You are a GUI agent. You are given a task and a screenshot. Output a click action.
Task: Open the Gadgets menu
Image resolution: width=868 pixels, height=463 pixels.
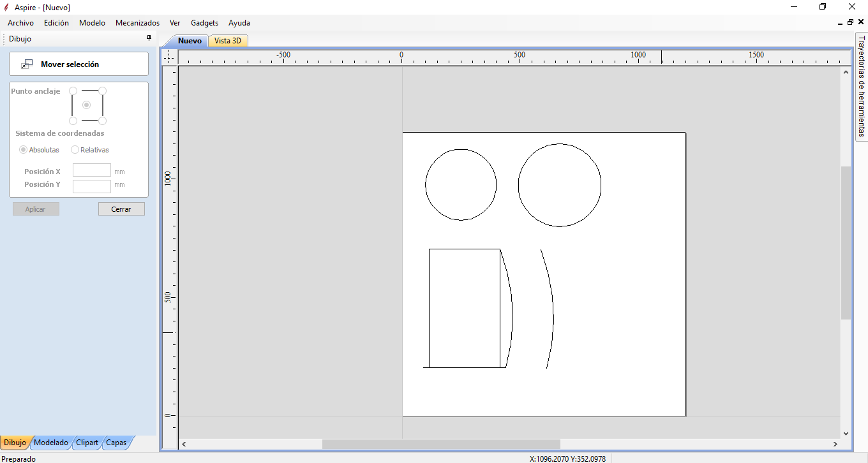[204, 23]
